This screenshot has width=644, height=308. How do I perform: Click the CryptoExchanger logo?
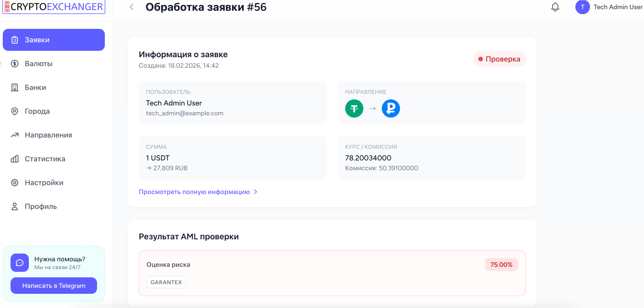point(54,7)
